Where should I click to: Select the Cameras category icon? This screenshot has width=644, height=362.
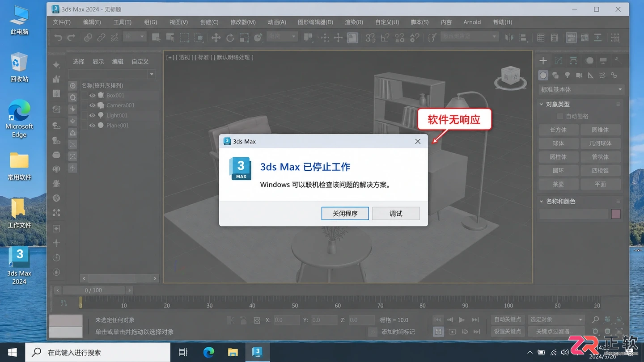pos(579,75)
